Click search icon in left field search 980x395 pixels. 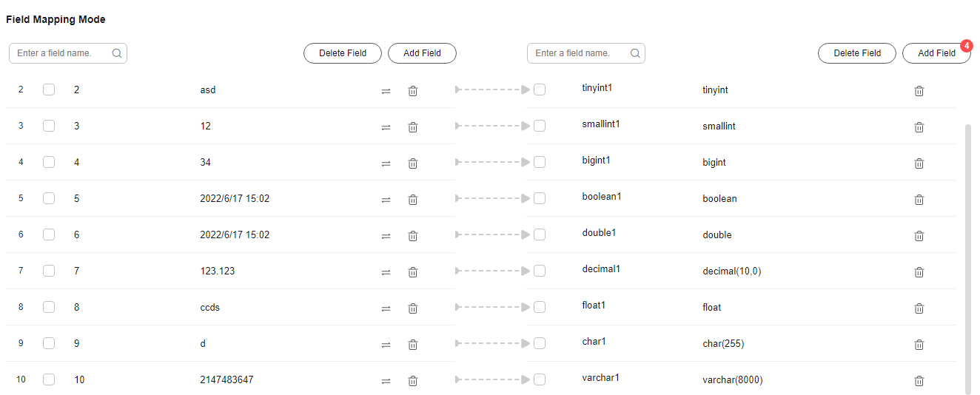click(117, 53)
